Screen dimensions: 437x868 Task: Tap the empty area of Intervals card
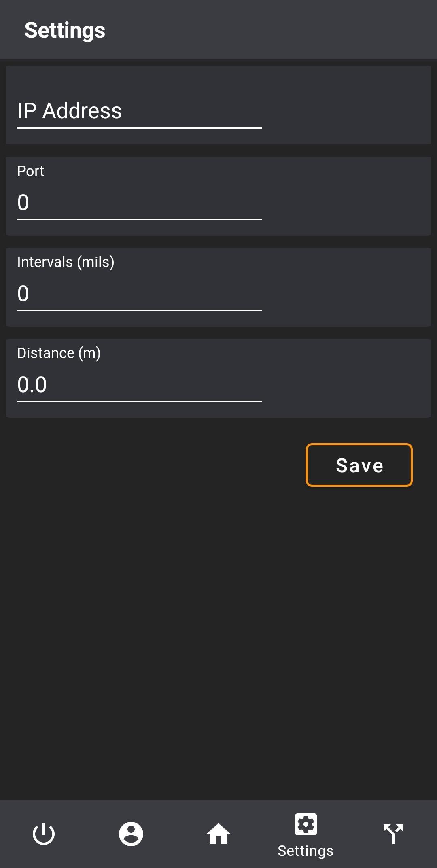pos(346,287)
